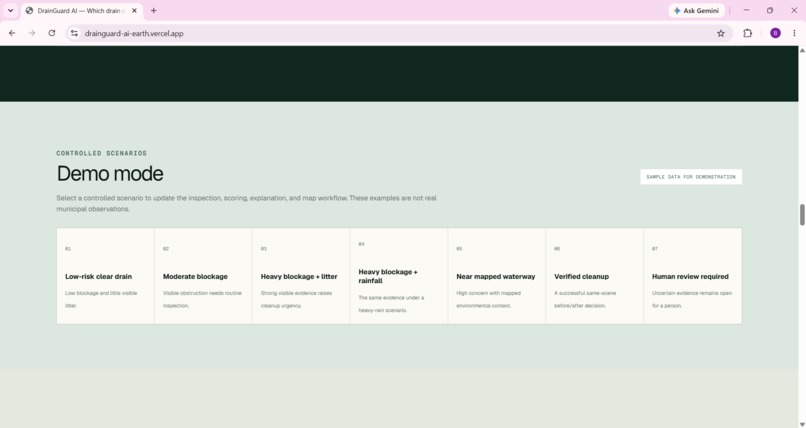Choose the Heavy blockage + rainfall scenario
The width and height of the screenshot is (806, 428).
[399, 276]
